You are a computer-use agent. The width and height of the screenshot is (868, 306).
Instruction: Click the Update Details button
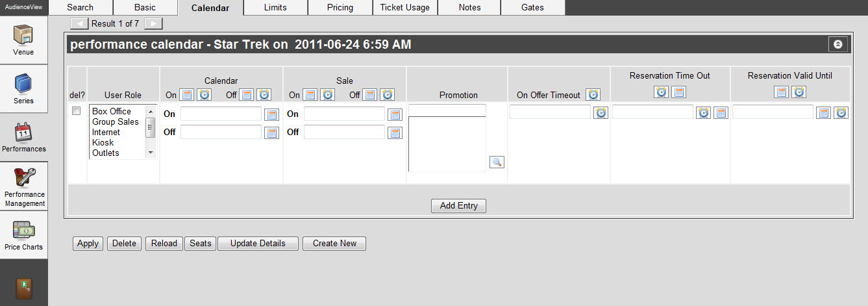(x=258, y=244)
